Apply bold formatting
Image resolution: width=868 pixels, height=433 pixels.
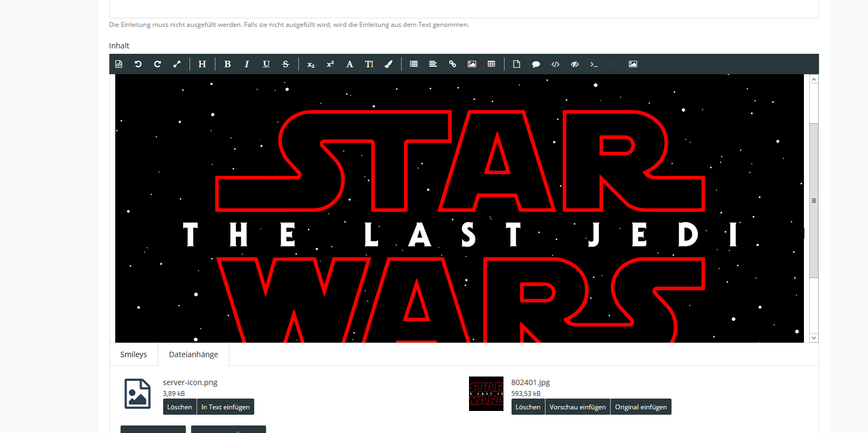(228, 64)
